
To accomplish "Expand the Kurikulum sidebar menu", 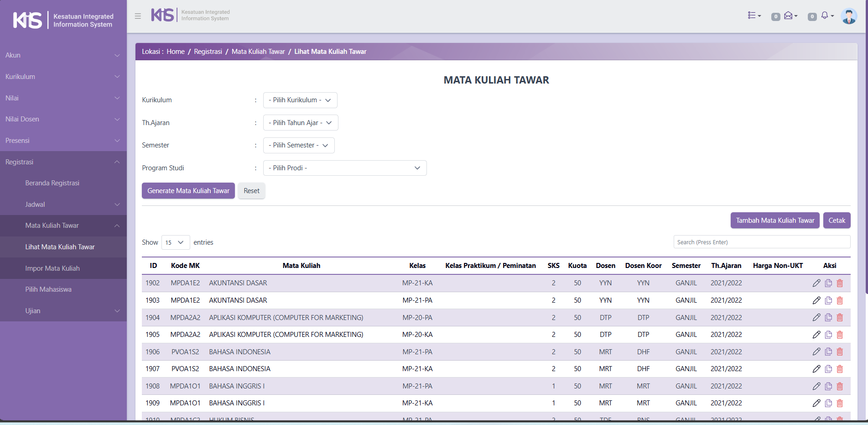I will [x=63, y=77].
